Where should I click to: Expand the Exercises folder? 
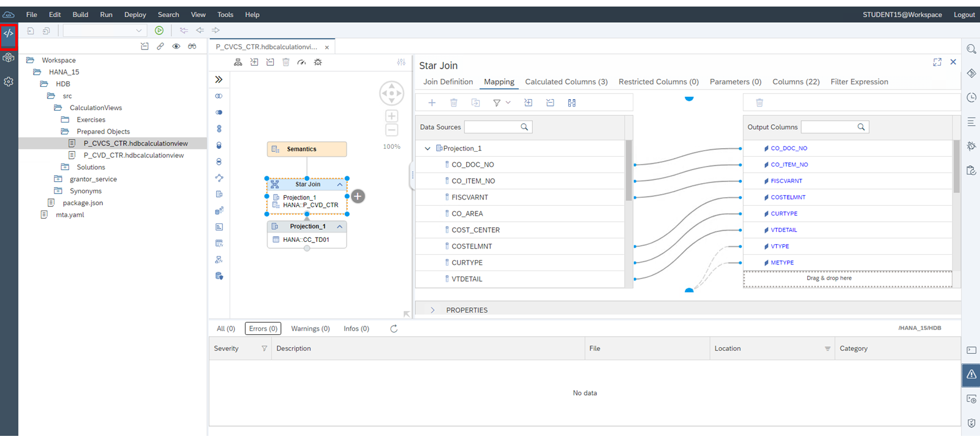tap(65, 120)
